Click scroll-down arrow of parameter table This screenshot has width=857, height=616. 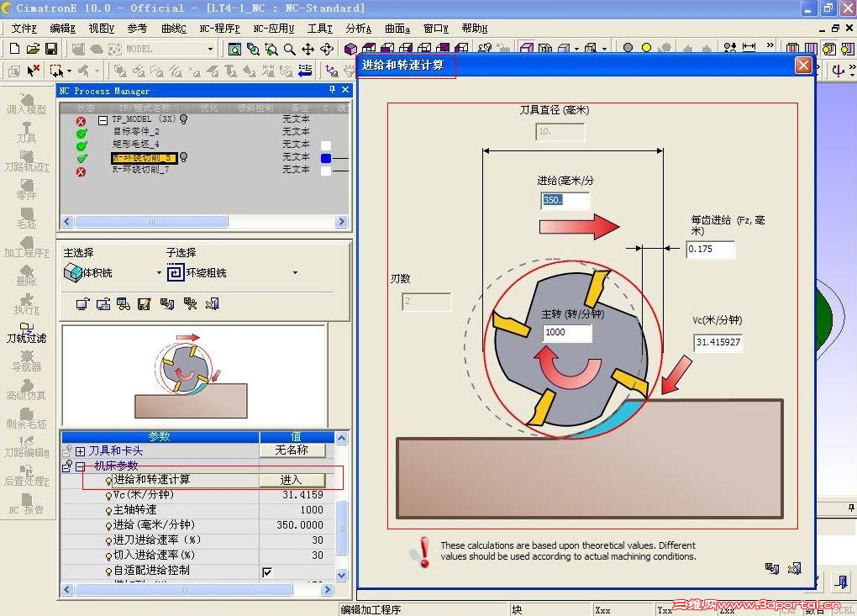342,575
